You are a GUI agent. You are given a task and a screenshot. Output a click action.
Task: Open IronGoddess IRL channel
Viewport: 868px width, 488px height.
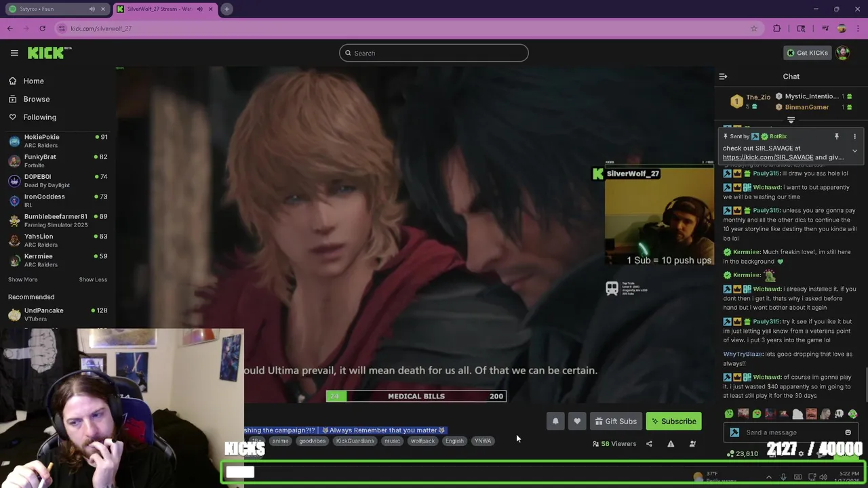coord(58,200)
